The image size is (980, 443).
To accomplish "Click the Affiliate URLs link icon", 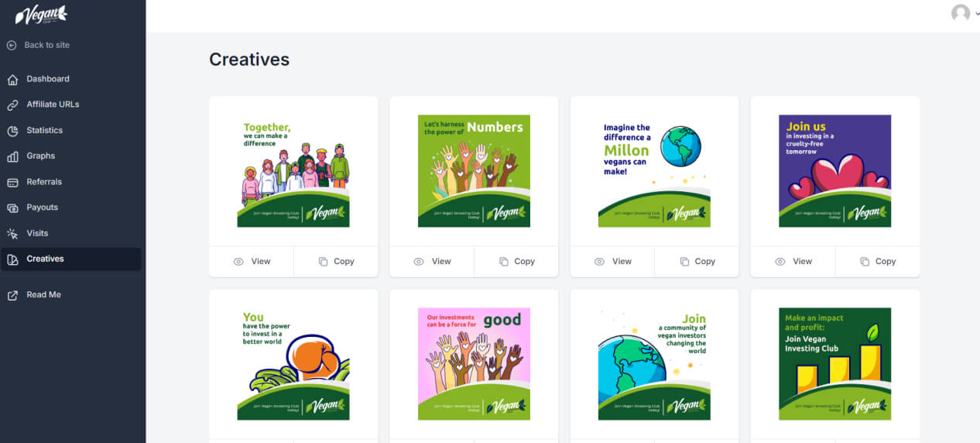I will (12, 105).
